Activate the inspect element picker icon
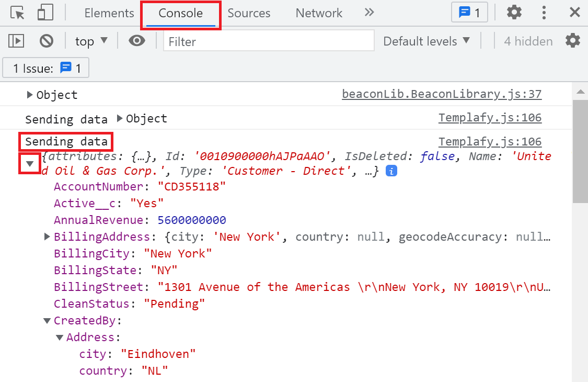Image resolution: width=588 pixels, height=382 pixels. (17, 13)
